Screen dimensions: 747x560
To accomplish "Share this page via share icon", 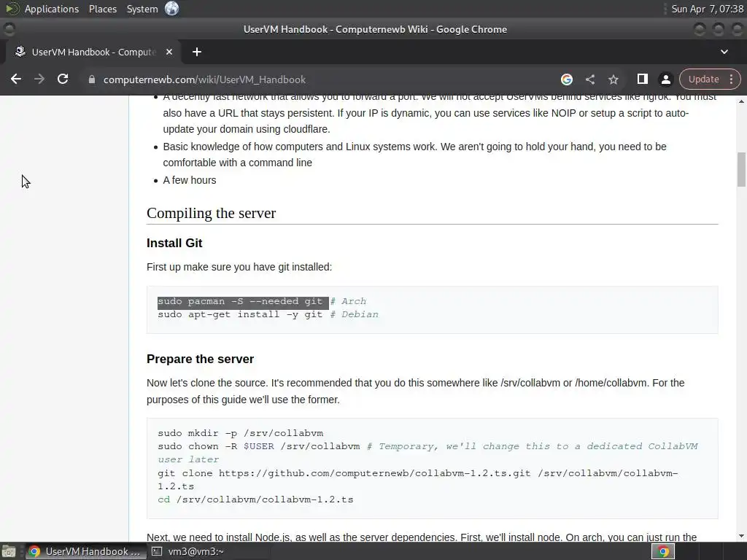I will [x=589, y=79].
